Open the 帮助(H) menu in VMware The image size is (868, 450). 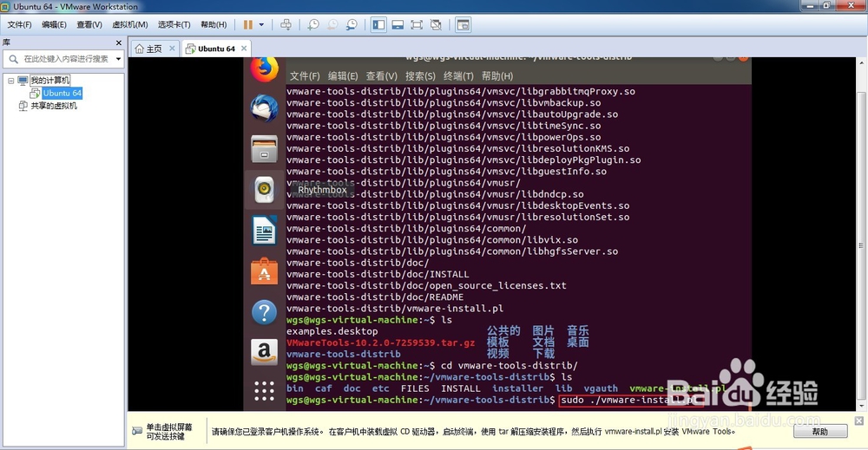[x=214, y=25]
